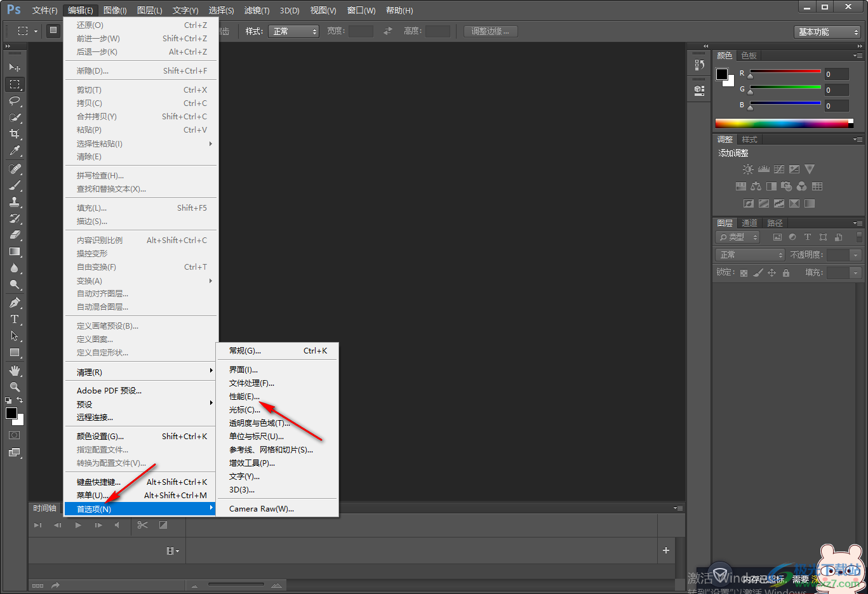
Task: Select the Path Selection tool
Action: point(15,336)
